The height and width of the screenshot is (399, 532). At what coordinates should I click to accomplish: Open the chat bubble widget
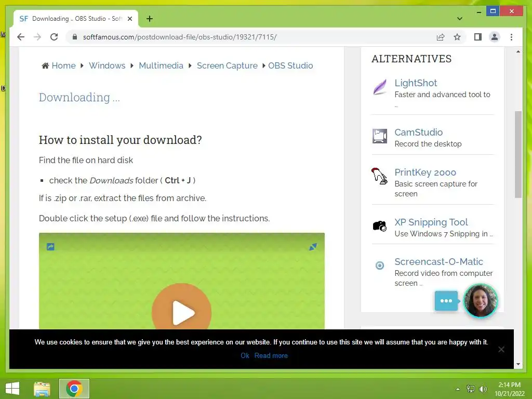point(446,301)
